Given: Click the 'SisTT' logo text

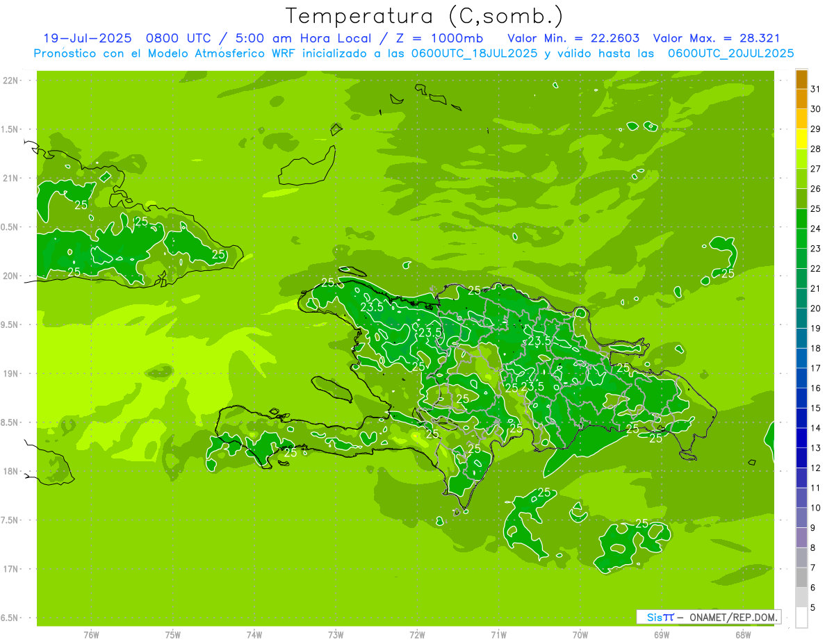Looking at the screenshot, I should [660, 617].
